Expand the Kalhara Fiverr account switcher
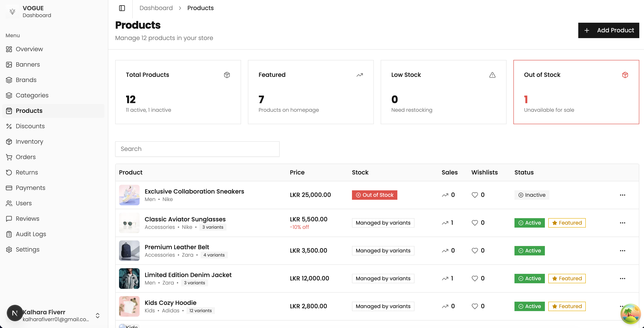This screenshot has width=644, height=328. (97, 316)
